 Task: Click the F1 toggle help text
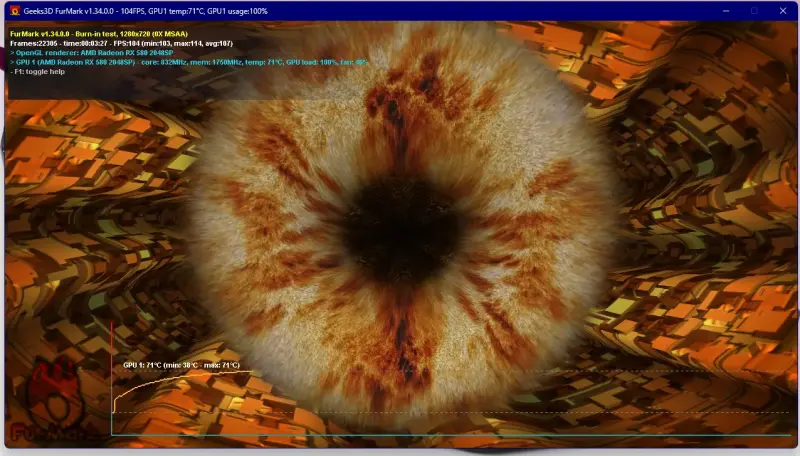point(36,71)
